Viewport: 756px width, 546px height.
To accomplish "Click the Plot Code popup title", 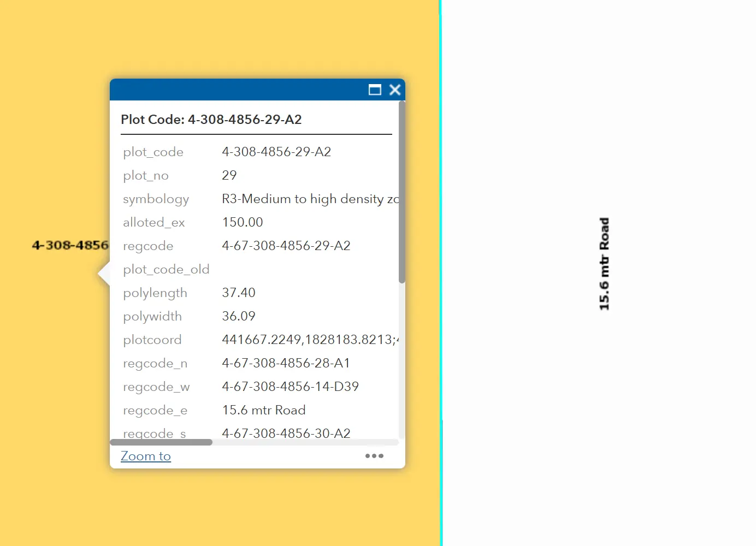I will (x=211, y=120).
